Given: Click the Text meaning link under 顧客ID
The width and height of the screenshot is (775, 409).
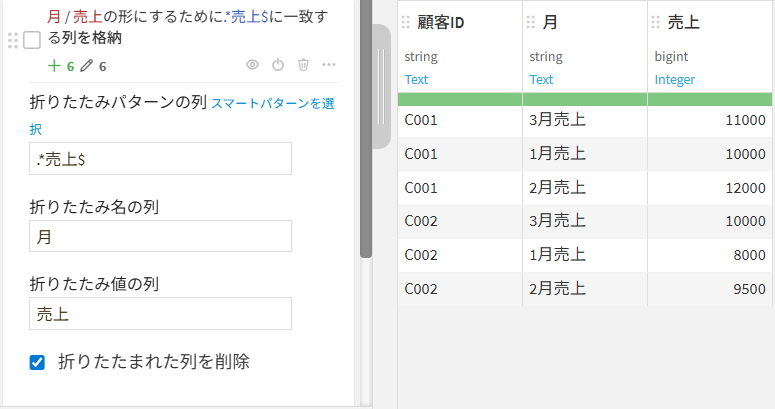Looking at the screenshot, I should [416, 79].
